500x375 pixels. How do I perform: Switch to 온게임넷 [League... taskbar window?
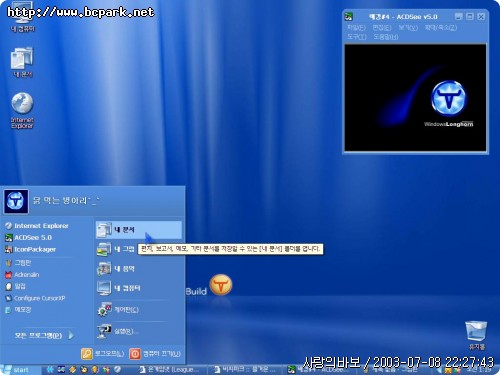[x=170, y=370]
